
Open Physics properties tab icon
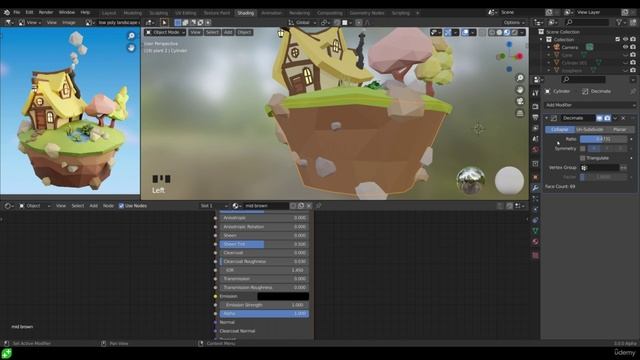pos(535,210)
